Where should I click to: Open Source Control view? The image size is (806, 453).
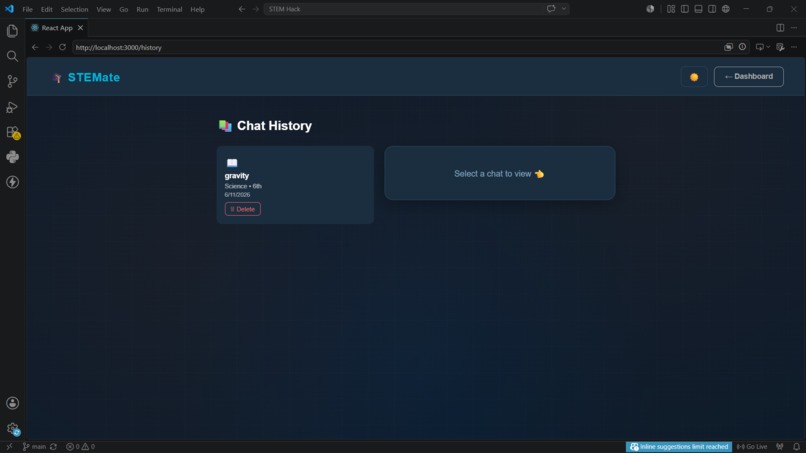[x=12, y=81]
